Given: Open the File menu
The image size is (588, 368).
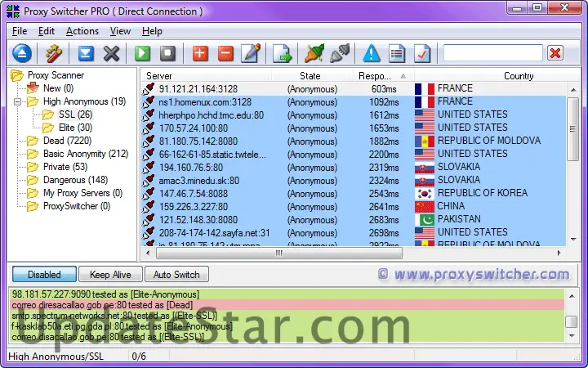Looking at the screenshot, I should [20, 31].
